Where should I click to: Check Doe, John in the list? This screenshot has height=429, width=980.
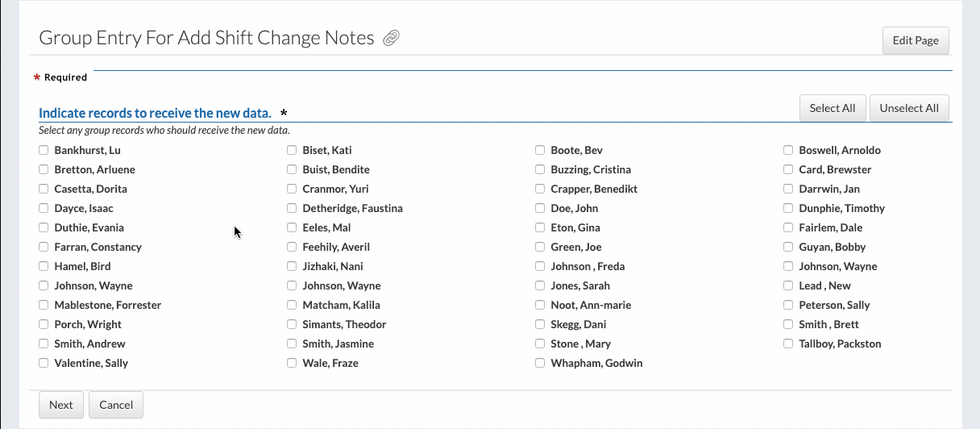click(540, 208)
